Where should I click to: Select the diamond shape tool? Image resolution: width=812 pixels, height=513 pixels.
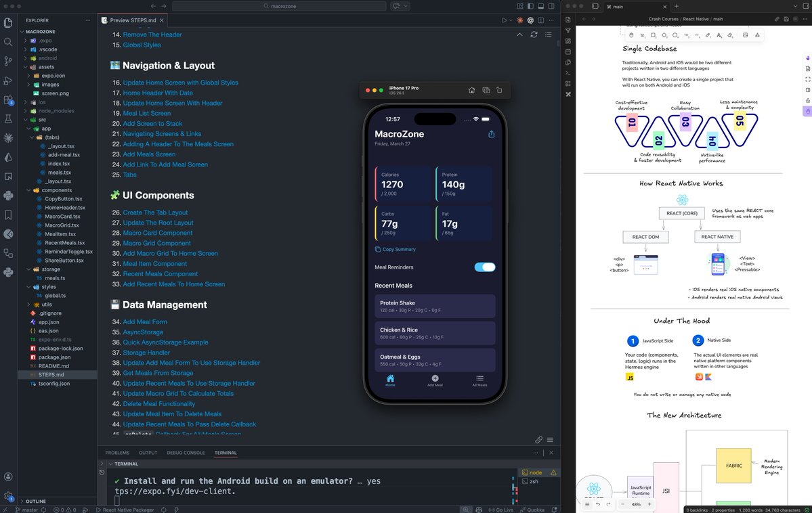tap(664, 35)
